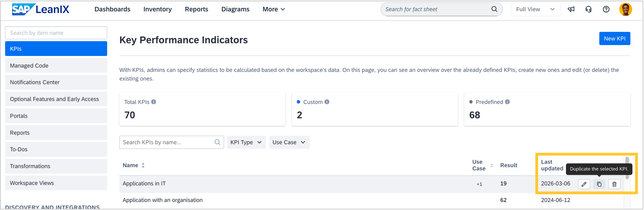
Task: Sort the table by Use Case column
Action: coord(492,165)
